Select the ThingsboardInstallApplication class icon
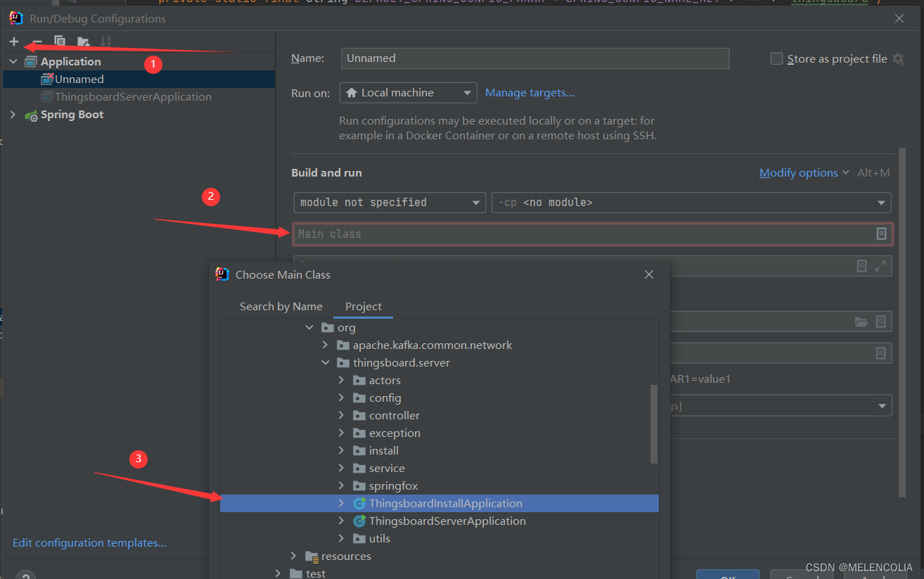 (359, 504)
